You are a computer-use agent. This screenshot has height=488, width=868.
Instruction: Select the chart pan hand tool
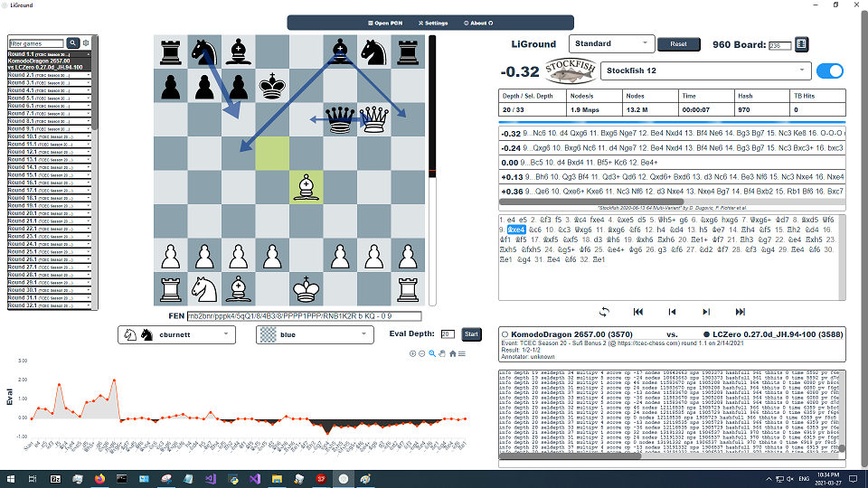point(442,353)
